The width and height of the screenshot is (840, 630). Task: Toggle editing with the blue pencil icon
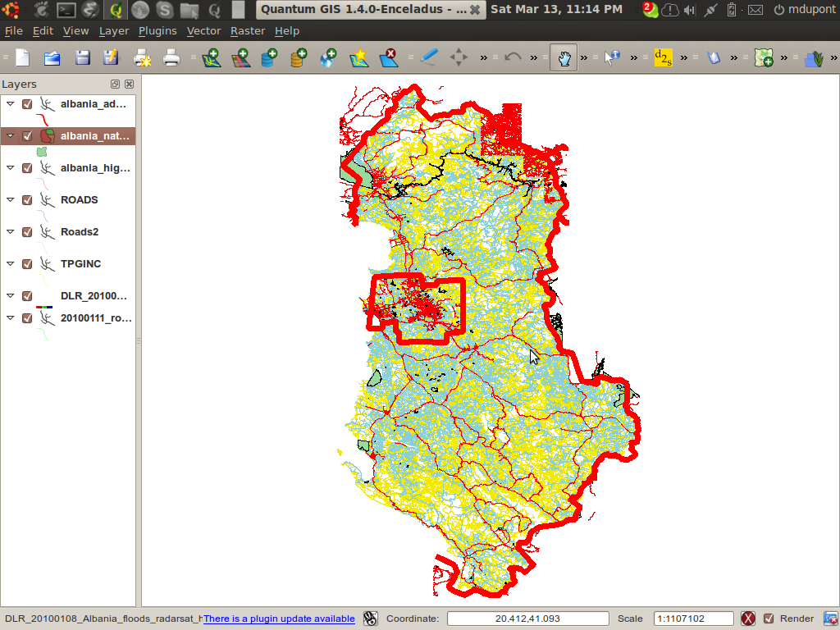428,57
